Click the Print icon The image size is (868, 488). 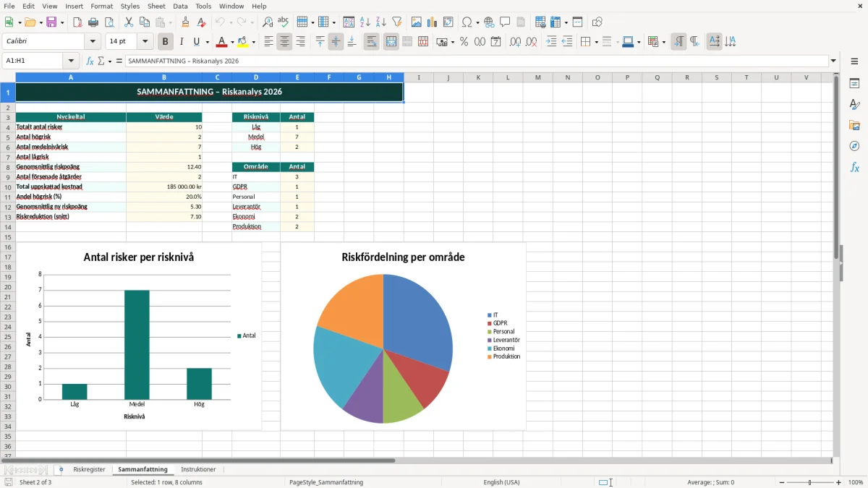pos(93,22)
